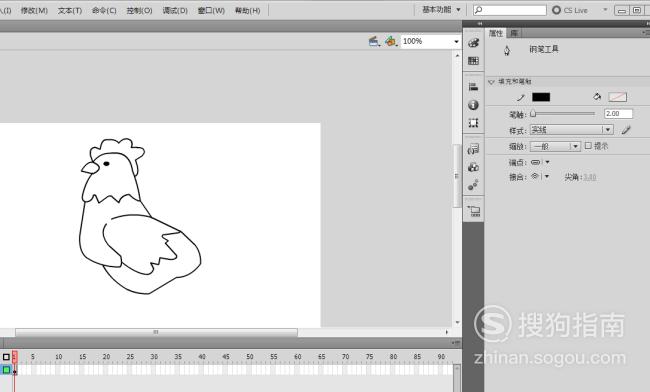Click the Edit Scene icon

(x=374, y=41)
